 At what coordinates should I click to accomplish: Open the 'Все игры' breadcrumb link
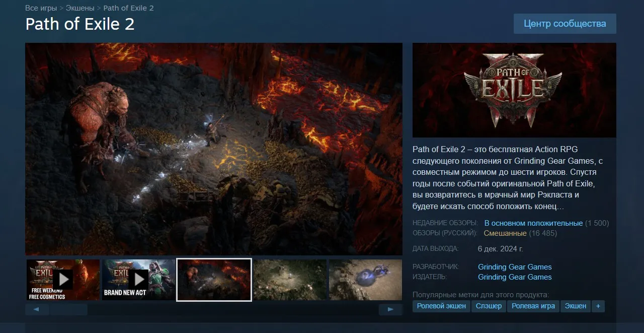[41, 8]
